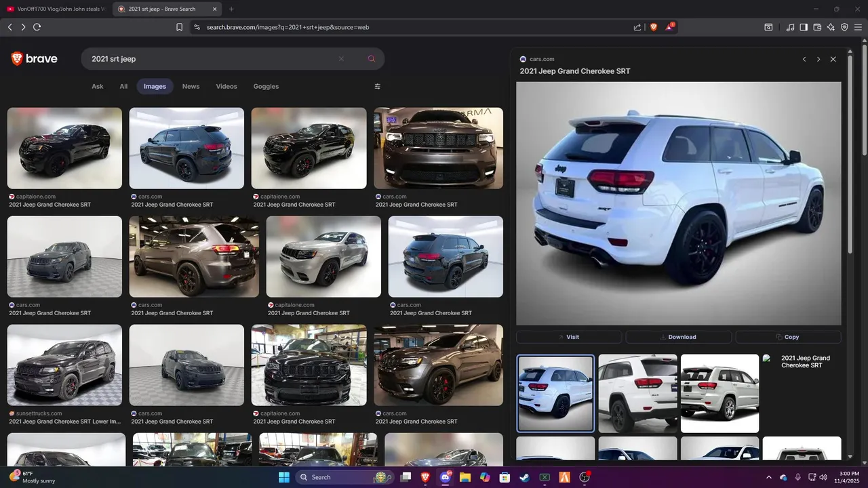Open Brave Shields lion icon
Viewport: 868px width, 488px height.
(x=654, y=27)
